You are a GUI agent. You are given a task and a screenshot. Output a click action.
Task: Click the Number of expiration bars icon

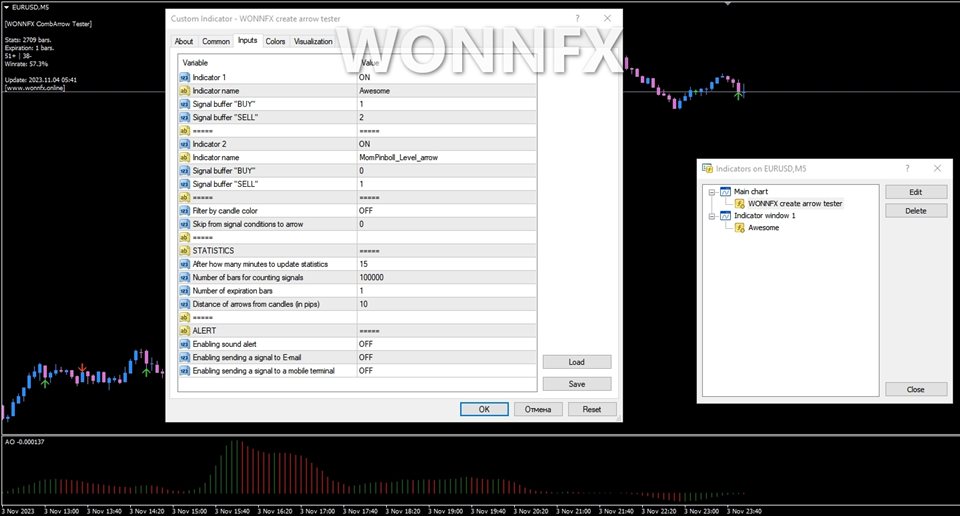[x=184, y=291]
